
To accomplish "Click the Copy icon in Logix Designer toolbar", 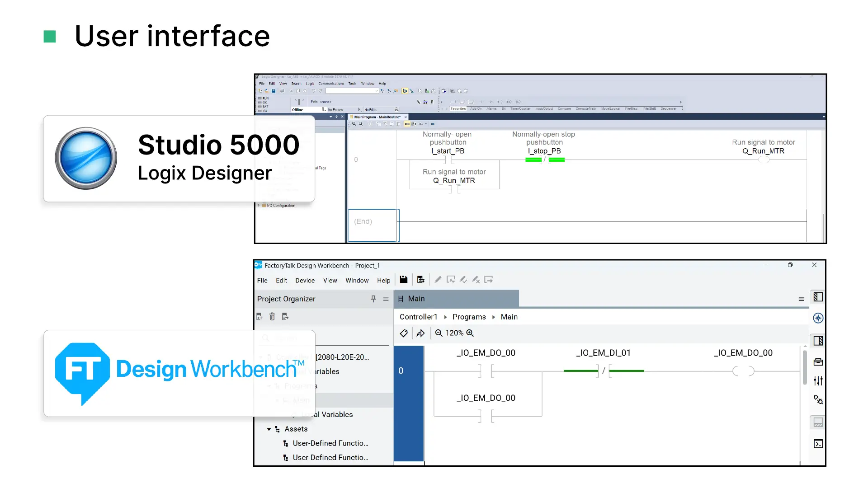I will [x=298, y=91].
